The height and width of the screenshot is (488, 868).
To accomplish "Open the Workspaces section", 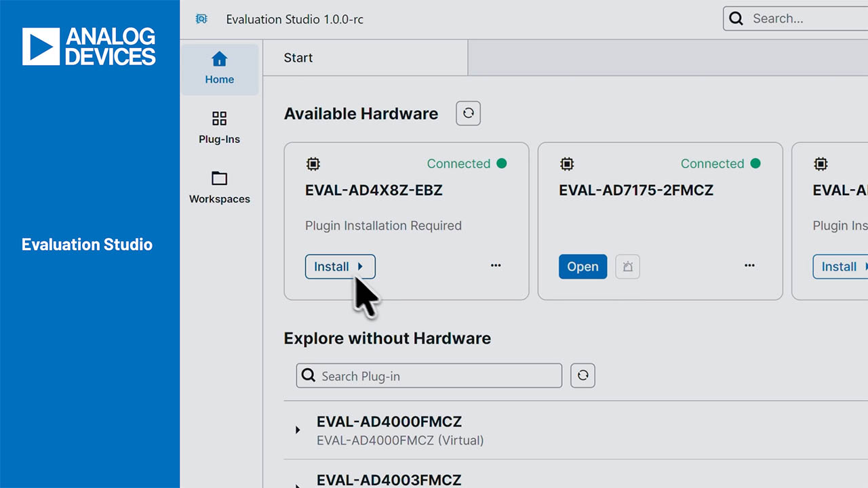I will coord(219,188).
